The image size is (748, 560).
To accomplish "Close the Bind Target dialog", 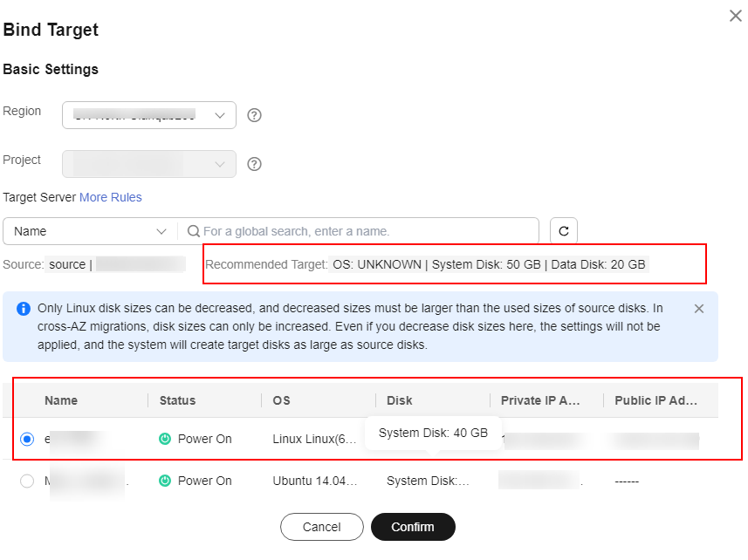I will pyautogui.click(x=735, y=16).
